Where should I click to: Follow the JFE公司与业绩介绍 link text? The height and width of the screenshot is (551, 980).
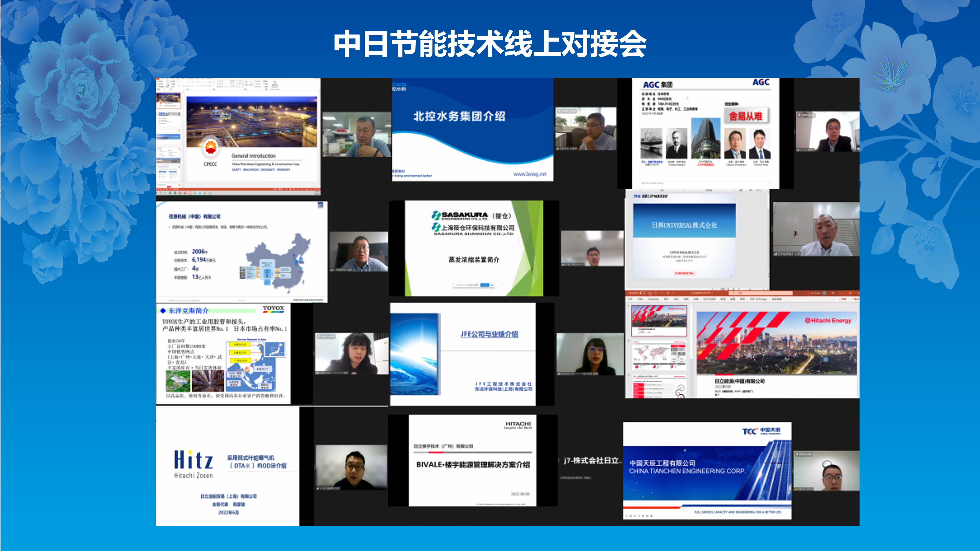(x=489, y=334)
